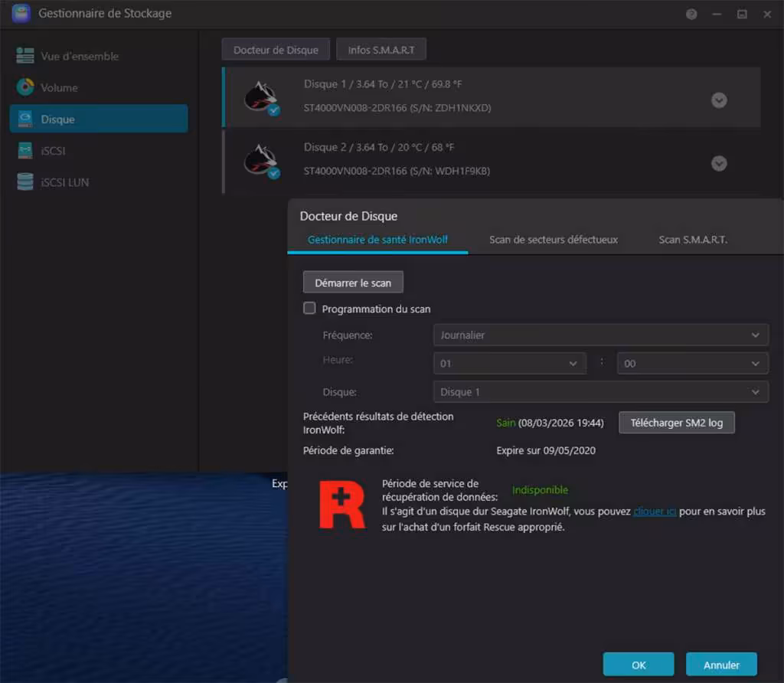
Task: Follow the cliquer ici link
Action: (x=655, y=511)
